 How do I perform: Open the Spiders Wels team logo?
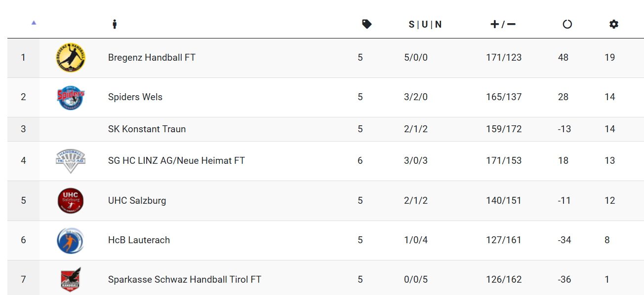[x=71, y=97]
